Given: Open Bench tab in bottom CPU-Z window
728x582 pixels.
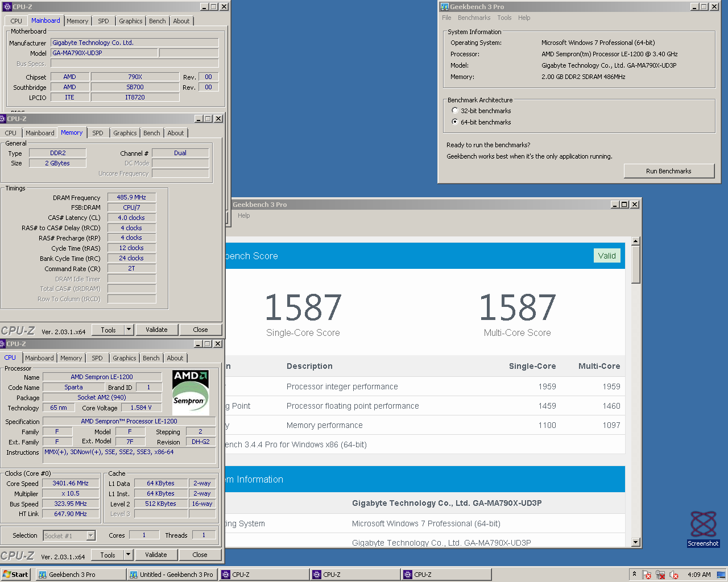Looking at the screenshot, I should (151, 358).
